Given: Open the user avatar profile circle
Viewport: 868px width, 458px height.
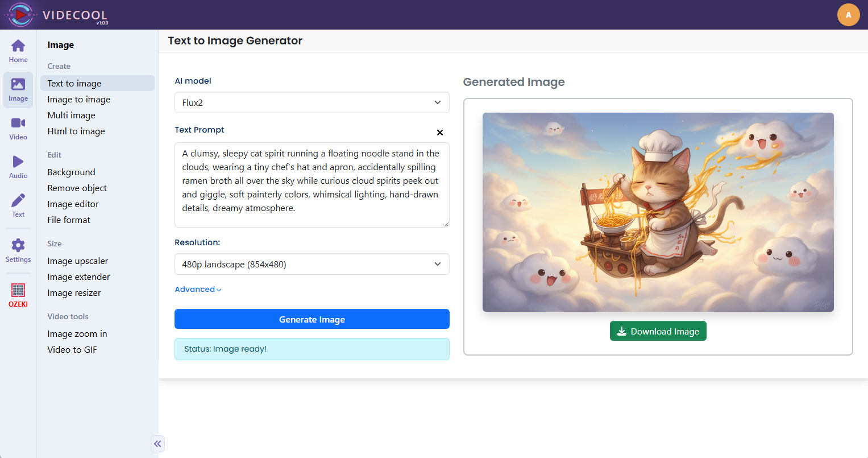Looking at the screenshot, I should click(x=848, y=15).
